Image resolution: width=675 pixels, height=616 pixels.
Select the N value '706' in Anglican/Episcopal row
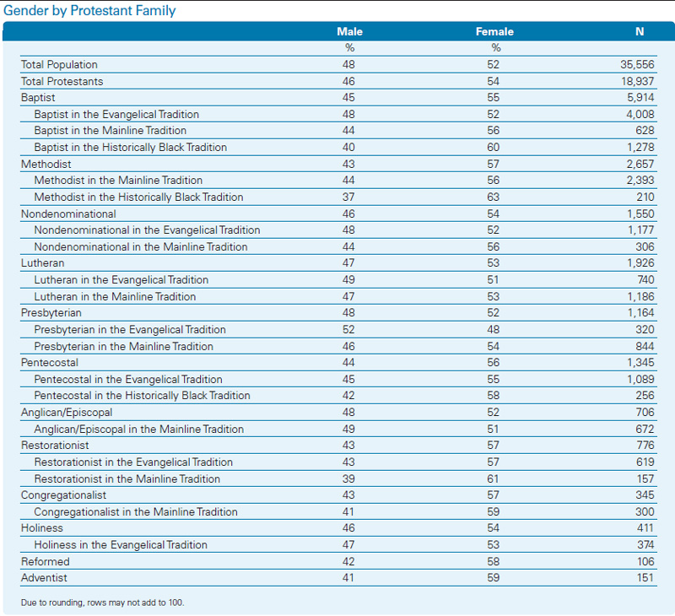click(x=645, y=413)
